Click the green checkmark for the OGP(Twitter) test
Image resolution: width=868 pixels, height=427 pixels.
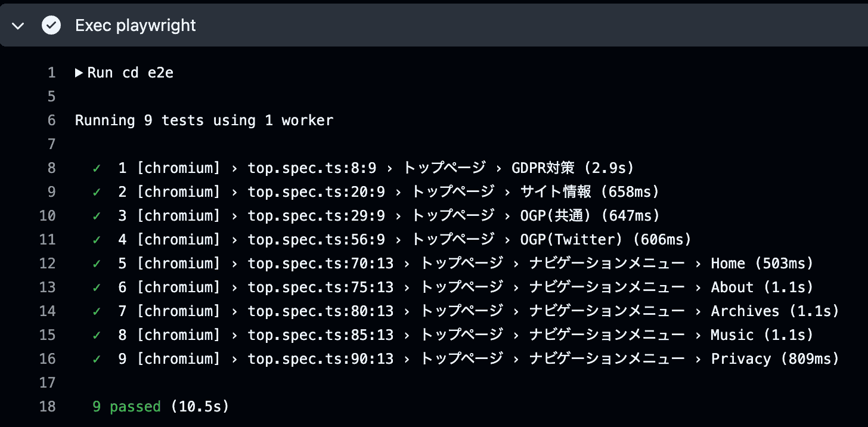click(97, 240)
